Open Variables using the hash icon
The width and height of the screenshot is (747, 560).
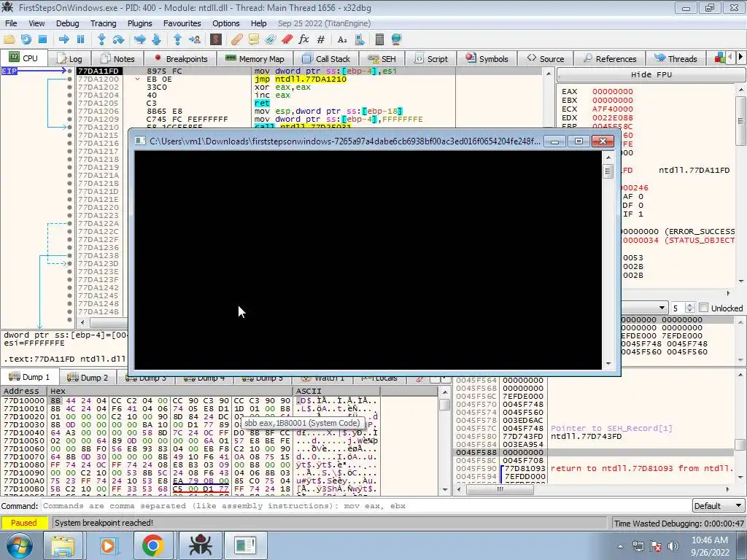(321, 39)
